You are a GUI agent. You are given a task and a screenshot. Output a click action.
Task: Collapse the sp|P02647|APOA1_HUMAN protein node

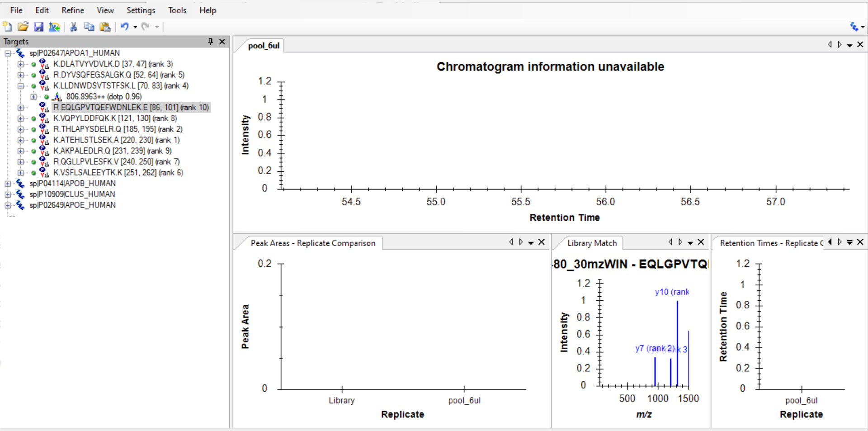[x=8, y=53]
